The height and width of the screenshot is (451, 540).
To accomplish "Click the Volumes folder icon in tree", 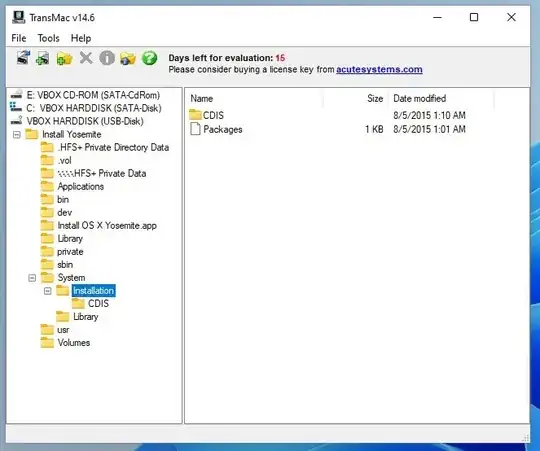I will pyautogui.click(x=47, y=343).
